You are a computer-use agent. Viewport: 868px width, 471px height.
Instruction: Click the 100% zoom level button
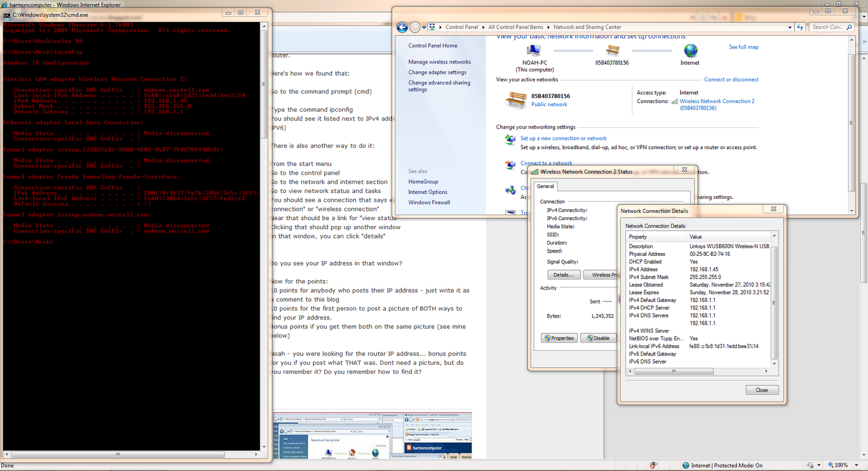(838, 465)
